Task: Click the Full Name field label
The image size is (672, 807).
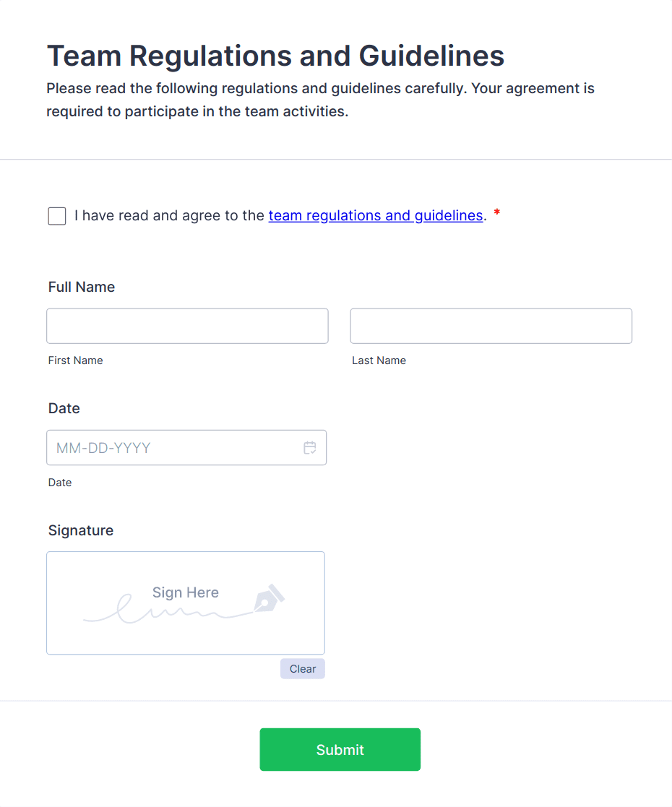Action: (82, 287)
